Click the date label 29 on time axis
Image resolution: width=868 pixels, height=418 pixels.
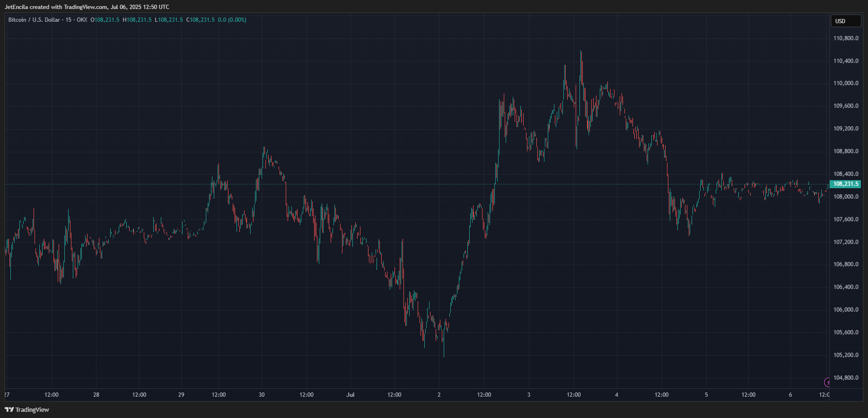tap(181, 395)
